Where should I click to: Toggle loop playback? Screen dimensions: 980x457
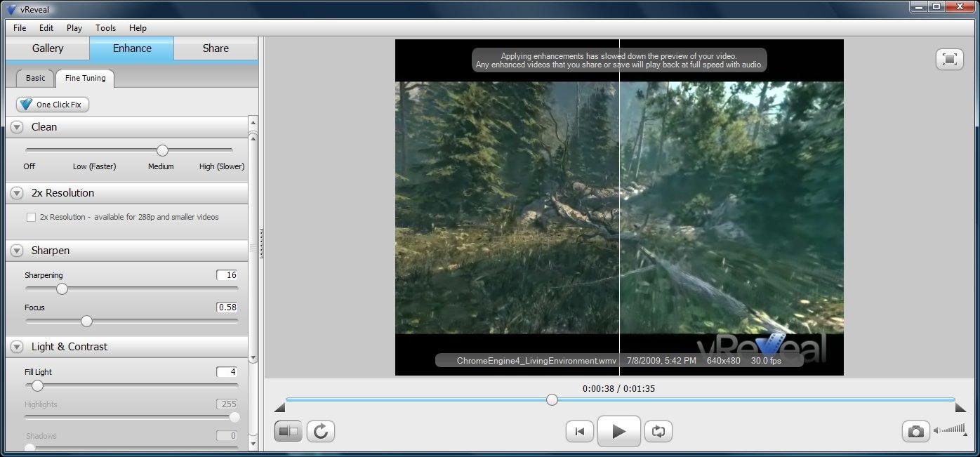coord(658,432)
